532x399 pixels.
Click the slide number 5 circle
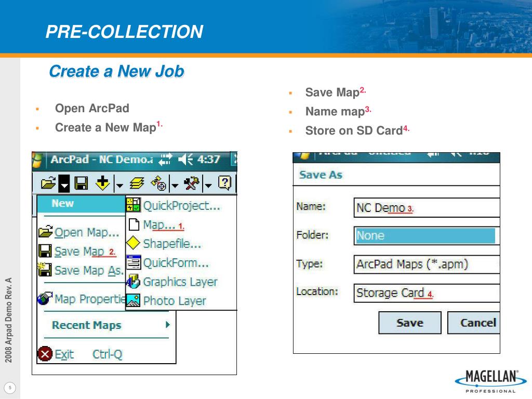pyautogui.click(x=10, y=388)
